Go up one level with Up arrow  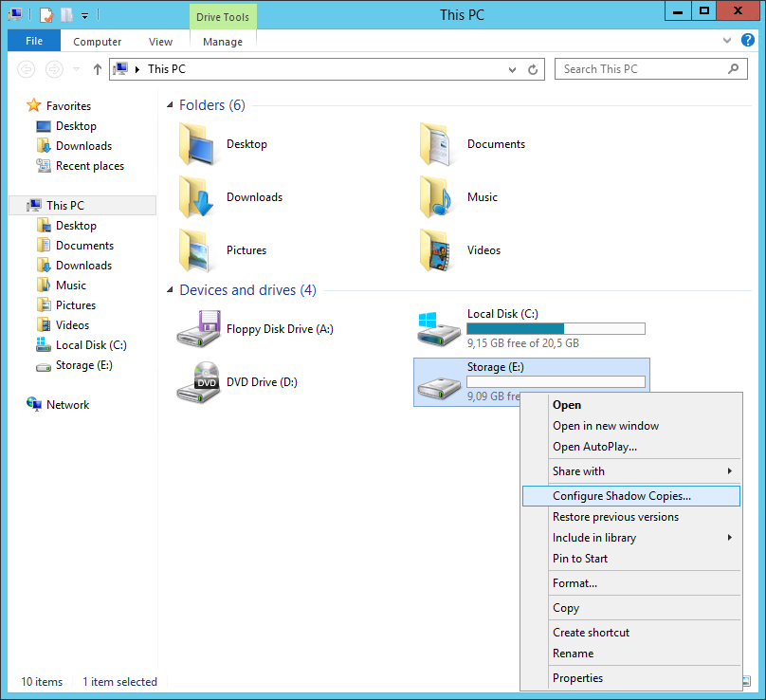click(97, 69)
